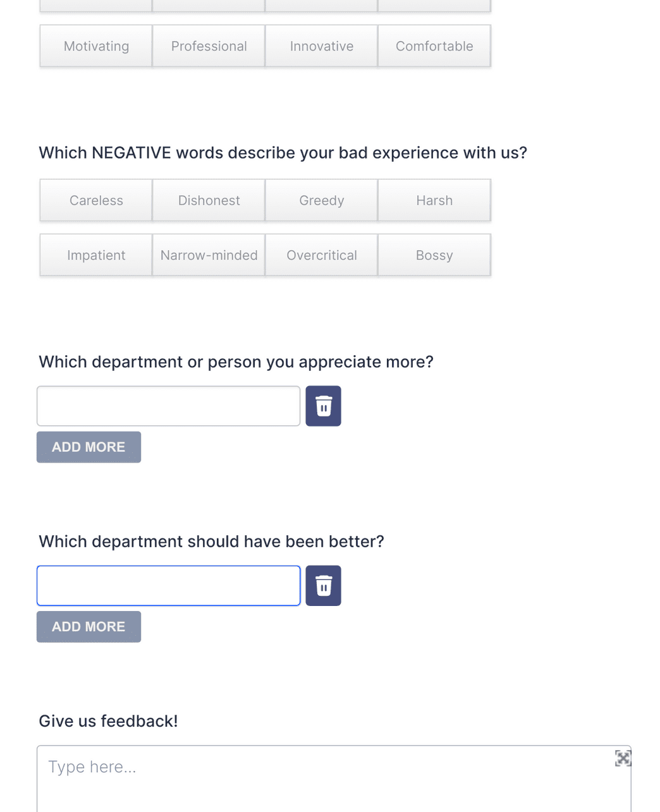Focus the department improvement text box
This screenshot has width=660, height=812.
point(168,585)
